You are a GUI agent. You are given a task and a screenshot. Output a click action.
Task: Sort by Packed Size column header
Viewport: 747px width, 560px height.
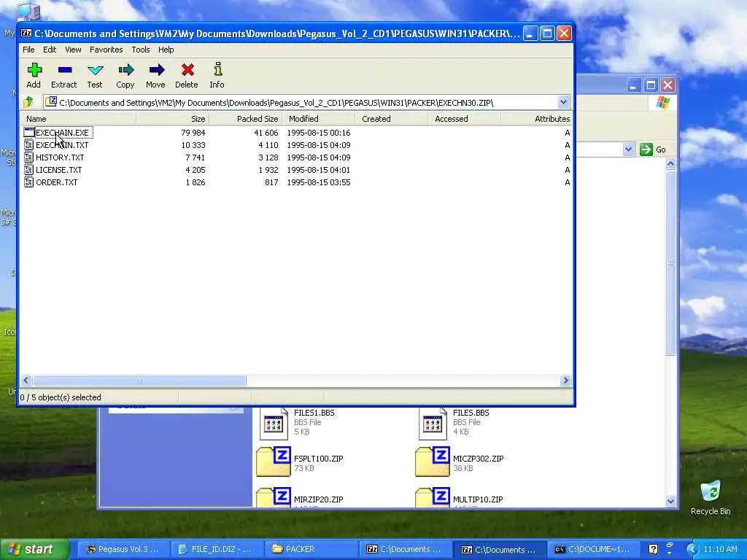tap(245, 119)
